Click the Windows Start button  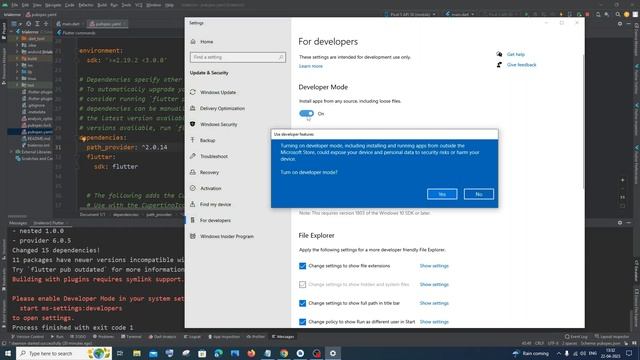click(x=8, y=353)
